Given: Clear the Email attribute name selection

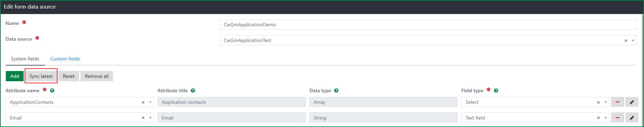Looking at the screenshot, I should tap(143, 118).
